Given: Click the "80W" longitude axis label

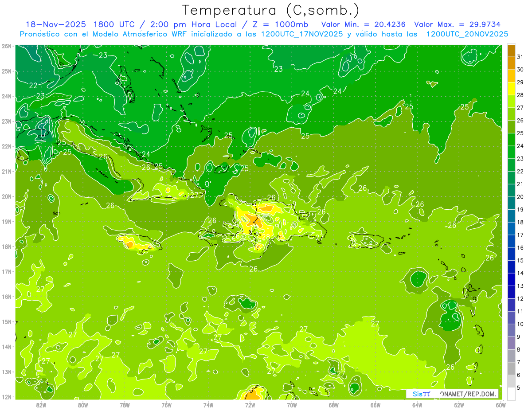Looking at the screenshot, I should coord(83,405).
